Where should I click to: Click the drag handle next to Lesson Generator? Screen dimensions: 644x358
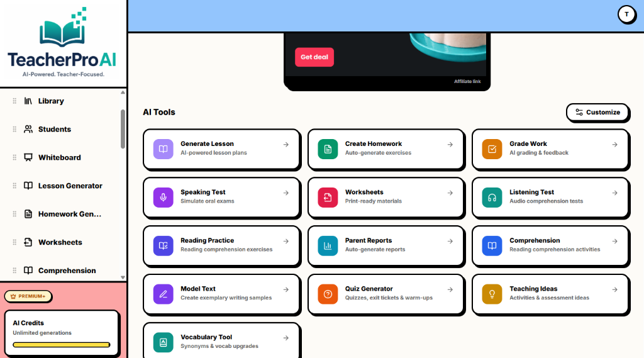click(x=14, y=186)
